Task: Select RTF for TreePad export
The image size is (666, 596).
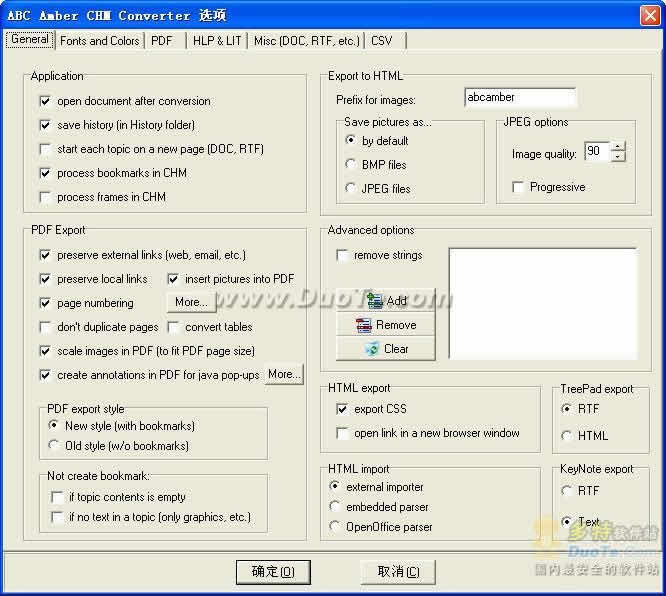Action: pos(566,409)
